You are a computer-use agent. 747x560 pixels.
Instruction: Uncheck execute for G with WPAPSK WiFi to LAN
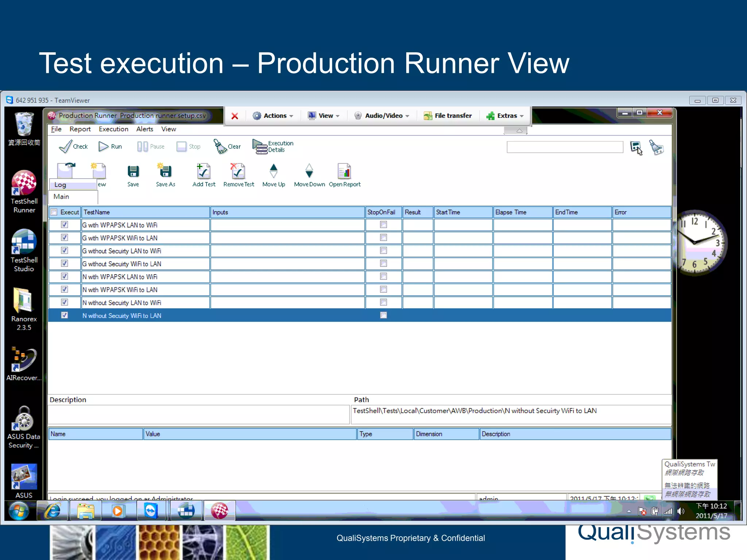pos(65,238)
